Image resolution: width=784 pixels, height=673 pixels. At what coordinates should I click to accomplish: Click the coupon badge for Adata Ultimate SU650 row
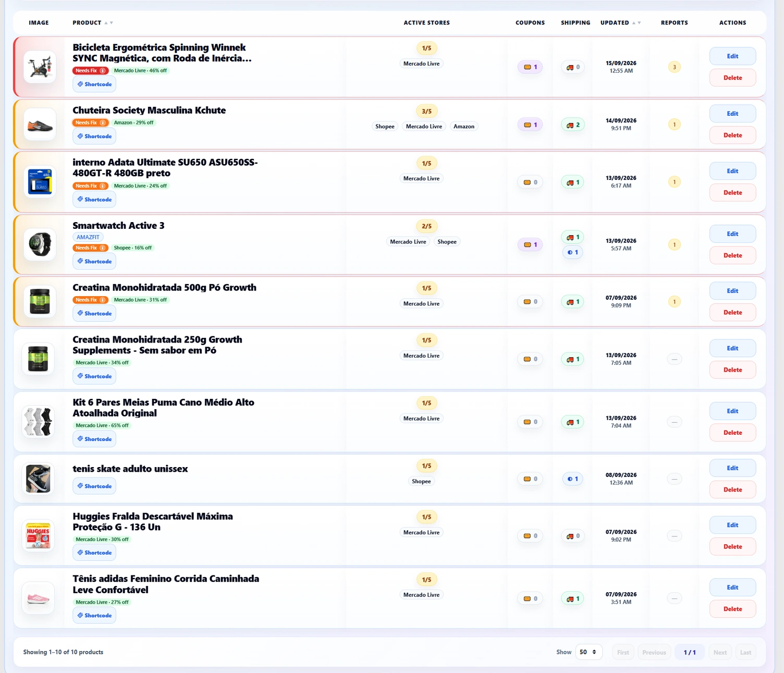(530, 182)
